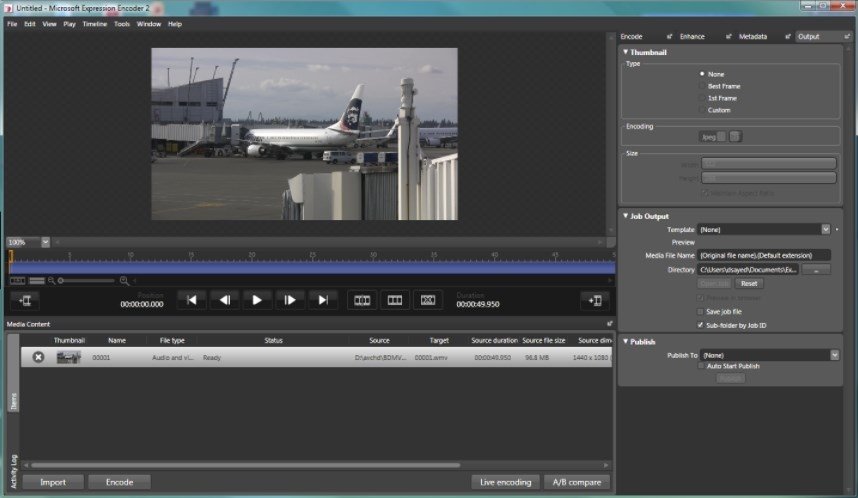Click the add trailer icon right of Duration
The width and height of the screenshot is (858, 498).
(x=595, y=300)
